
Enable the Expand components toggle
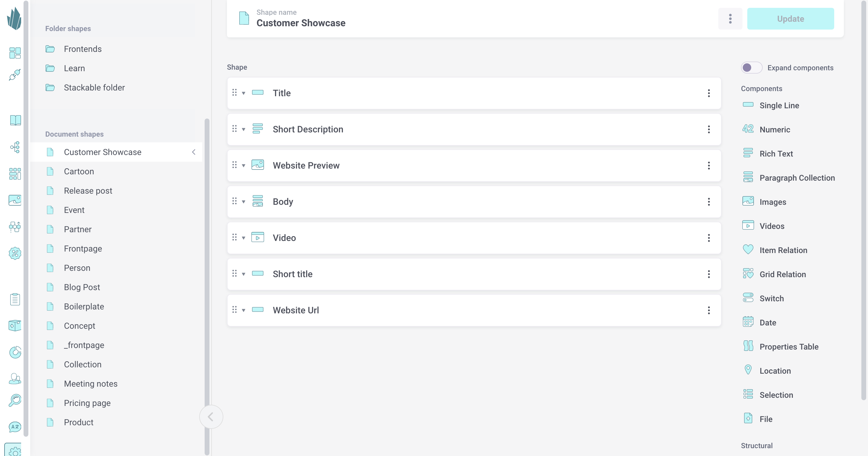click(751, 67)
